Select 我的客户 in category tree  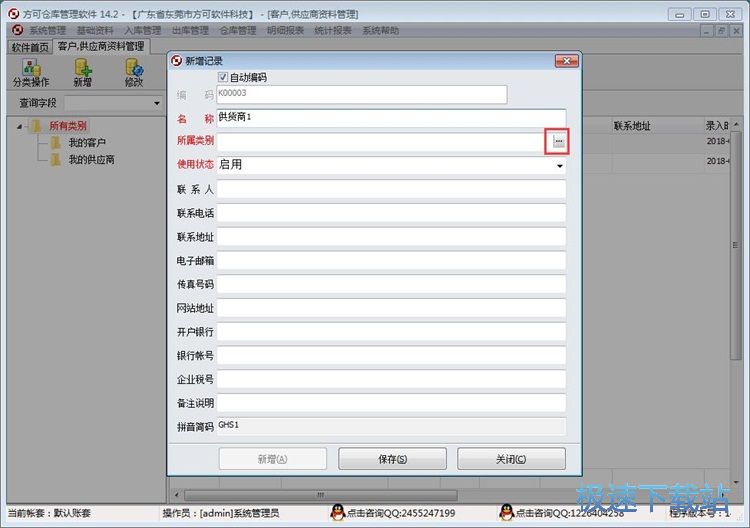point(87,143)
